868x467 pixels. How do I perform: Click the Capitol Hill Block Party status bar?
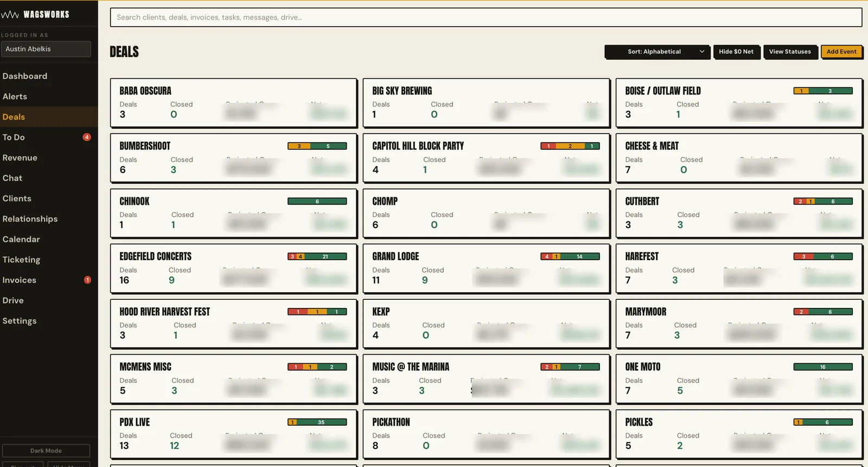pos(570,146)
